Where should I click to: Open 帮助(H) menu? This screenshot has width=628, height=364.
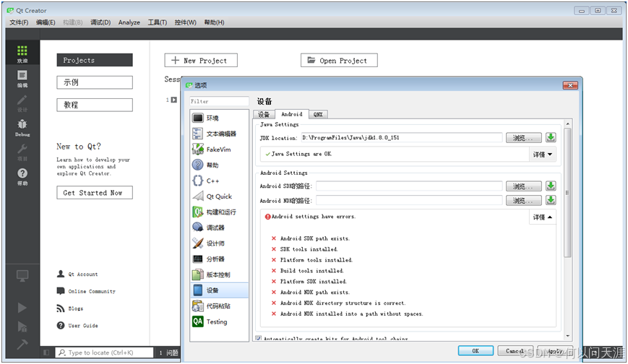pyautogui.click(x=215, y=22)
